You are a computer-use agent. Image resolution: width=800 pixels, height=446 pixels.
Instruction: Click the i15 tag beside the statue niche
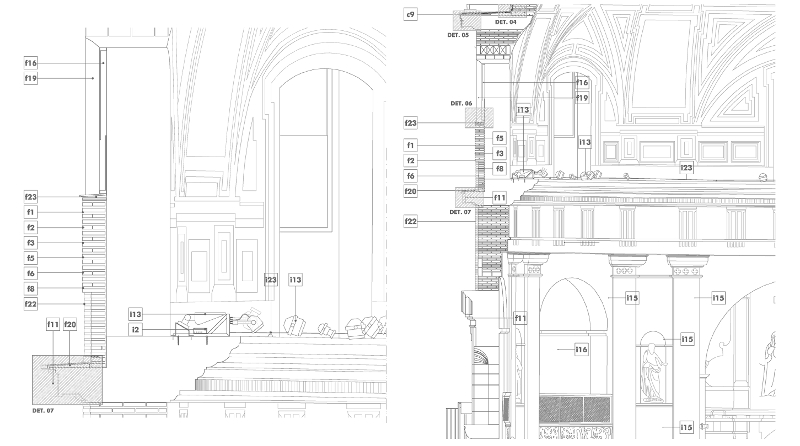[x=687, y=340]
